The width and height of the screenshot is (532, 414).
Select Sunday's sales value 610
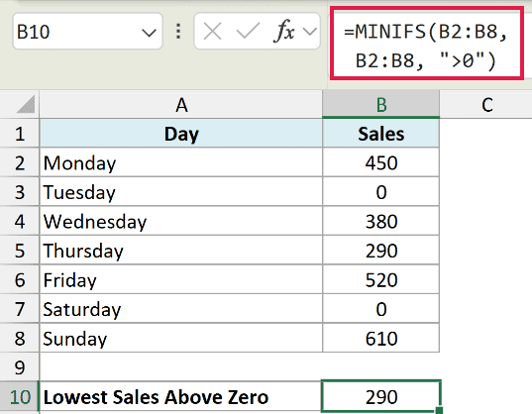coord(380,338)
